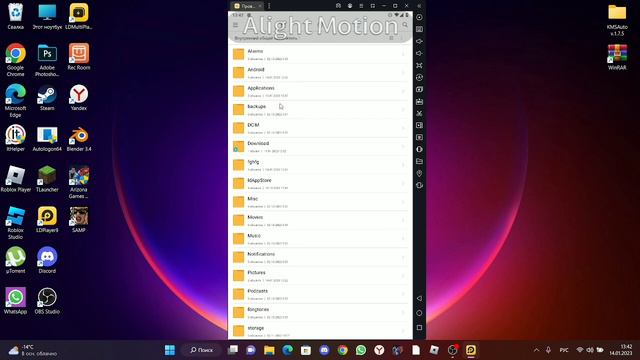640x360 pixels.
Task: Open the Ringtones folder
Action: [x=320, y=313]
